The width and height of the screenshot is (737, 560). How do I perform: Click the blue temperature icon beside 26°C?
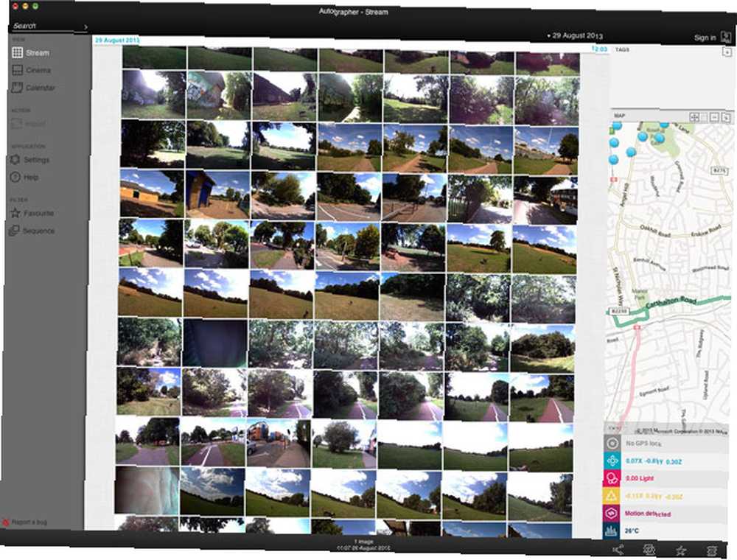pyautogui.click(x=612, y=531)
